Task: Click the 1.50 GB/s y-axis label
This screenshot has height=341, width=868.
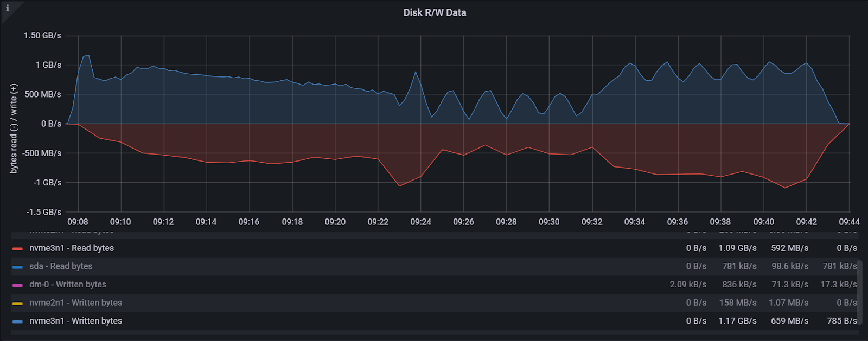Action: point(42,36)
